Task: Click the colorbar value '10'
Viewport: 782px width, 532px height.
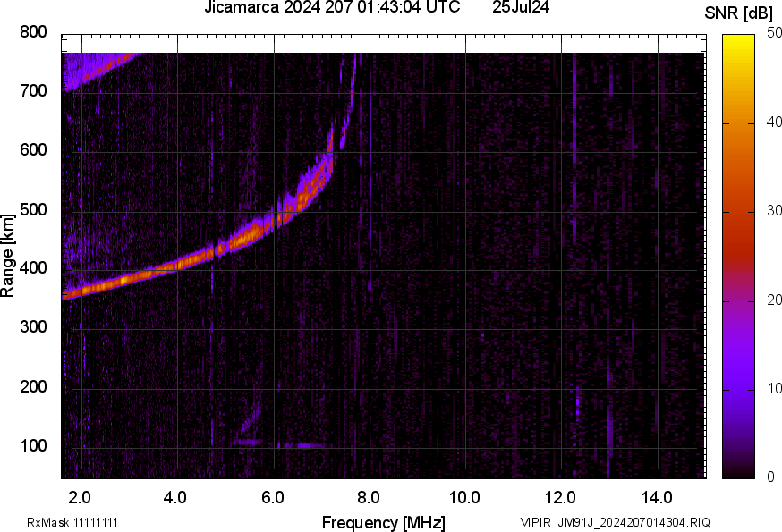Action: click(774, 388)
